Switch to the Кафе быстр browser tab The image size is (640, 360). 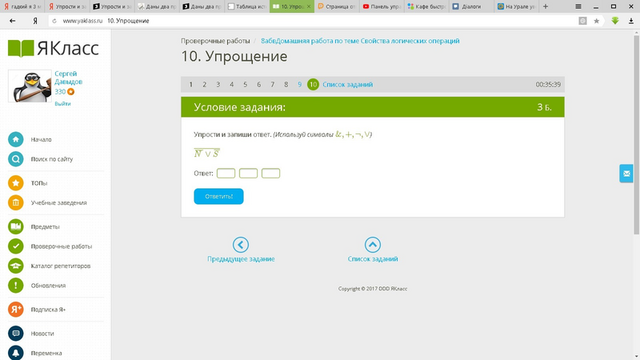click(427, 7)
